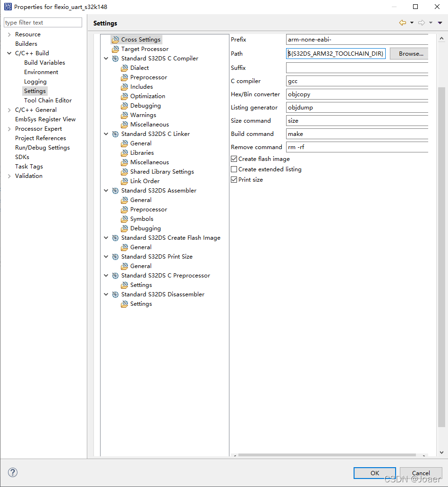448x487 pixels.
Task: Open the back history dropdown arrow
Action: coord(412,23)
